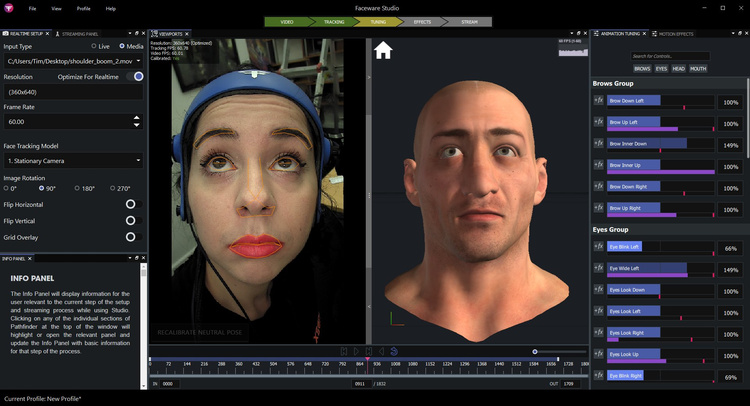Toggle Optimize For Realtime switch
This screenshot has width=750, height=406.
click(x=135, y=77)
